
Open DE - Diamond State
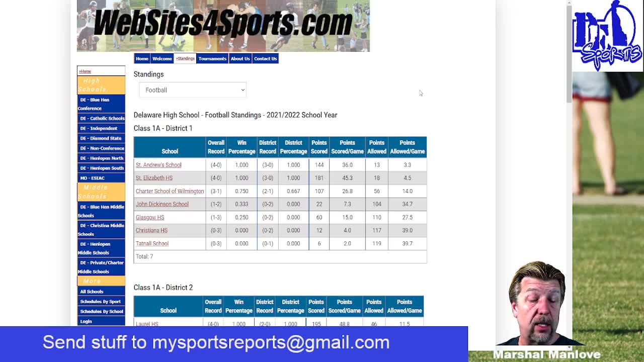coord(101,138)
